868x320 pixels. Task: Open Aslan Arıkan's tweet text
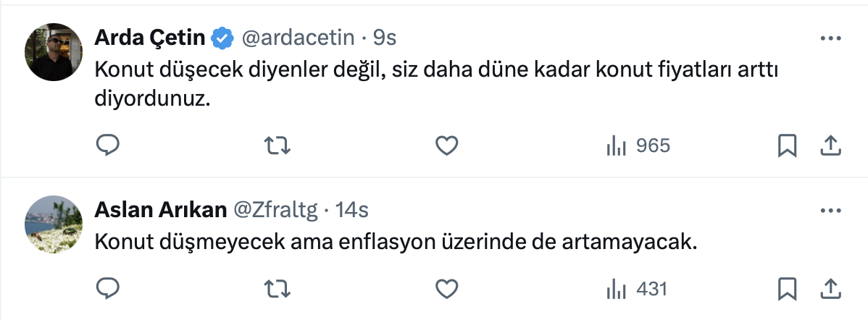[x=396, y=243]
